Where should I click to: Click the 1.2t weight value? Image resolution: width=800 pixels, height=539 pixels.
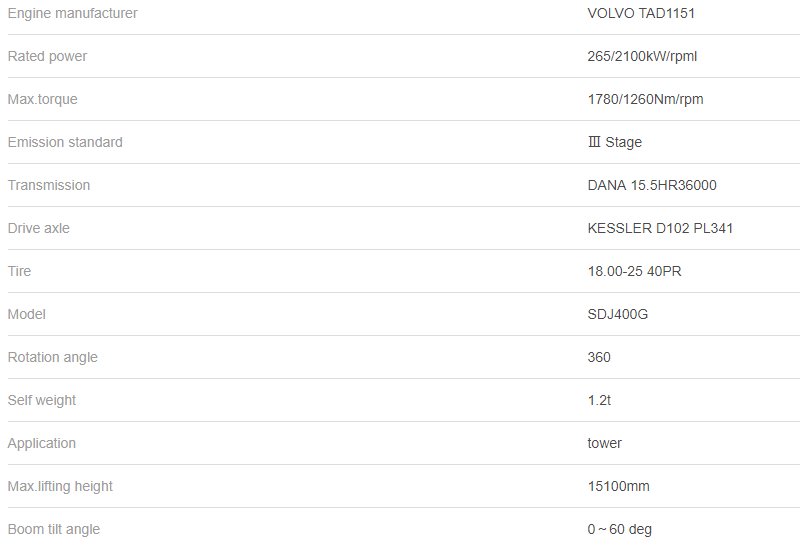coord(599,400)
